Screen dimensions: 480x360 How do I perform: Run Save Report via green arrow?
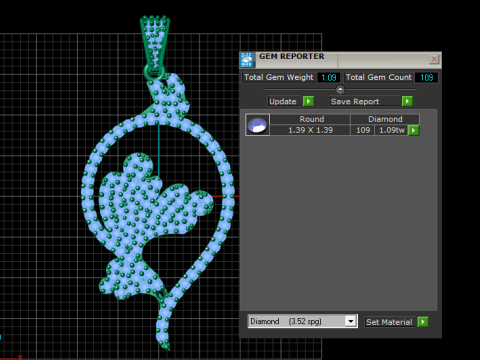tap(407, 101)
